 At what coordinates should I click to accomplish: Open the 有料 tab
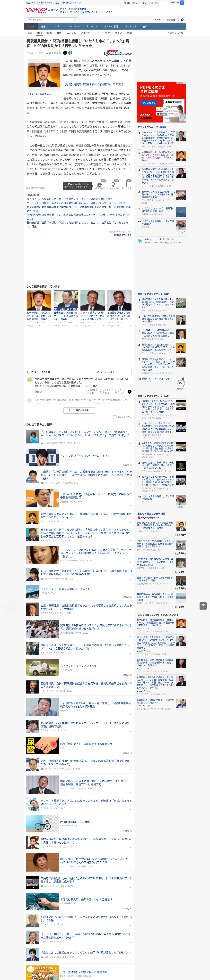[x=145, y=27]
